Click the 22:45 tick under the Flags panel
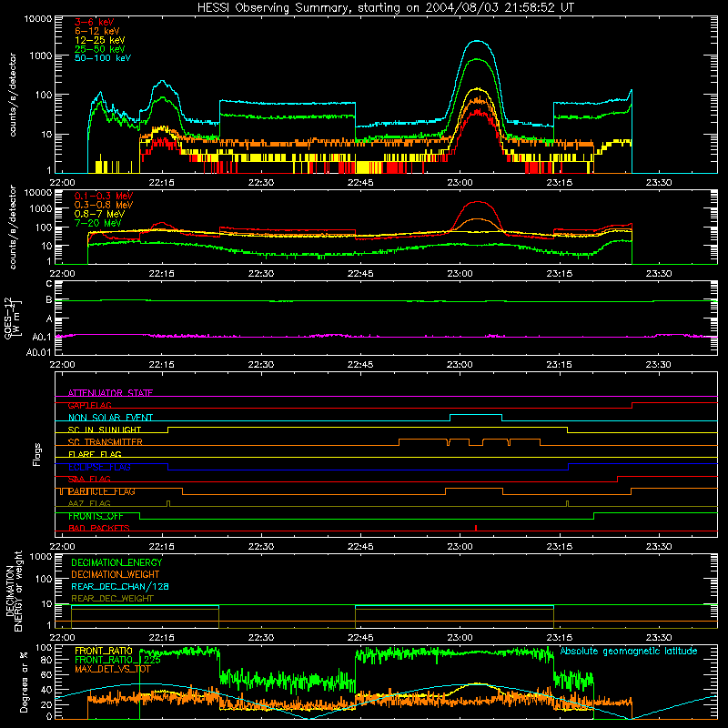 coord(360,547)
